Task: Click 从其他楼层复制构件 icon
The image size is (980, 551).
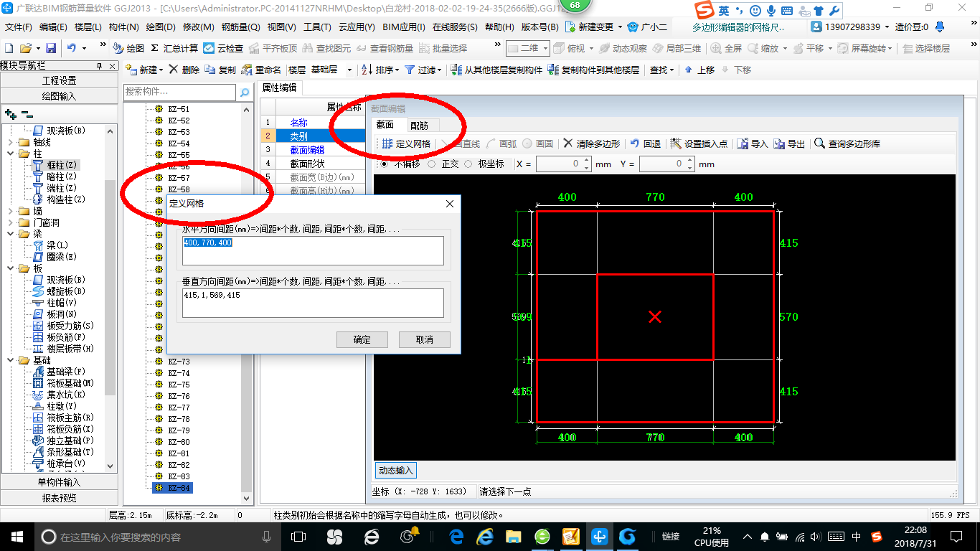Action: [x=456, y=70]
